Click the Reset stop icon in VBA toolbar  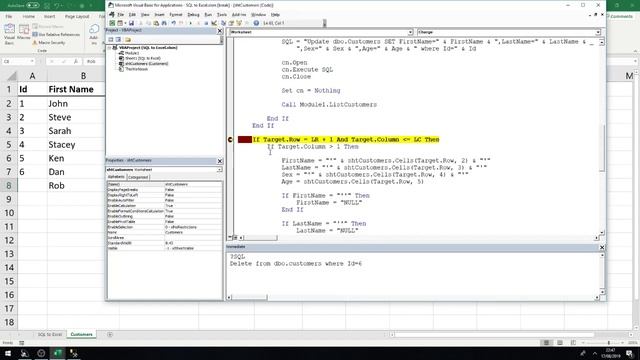tap(206, 23)
